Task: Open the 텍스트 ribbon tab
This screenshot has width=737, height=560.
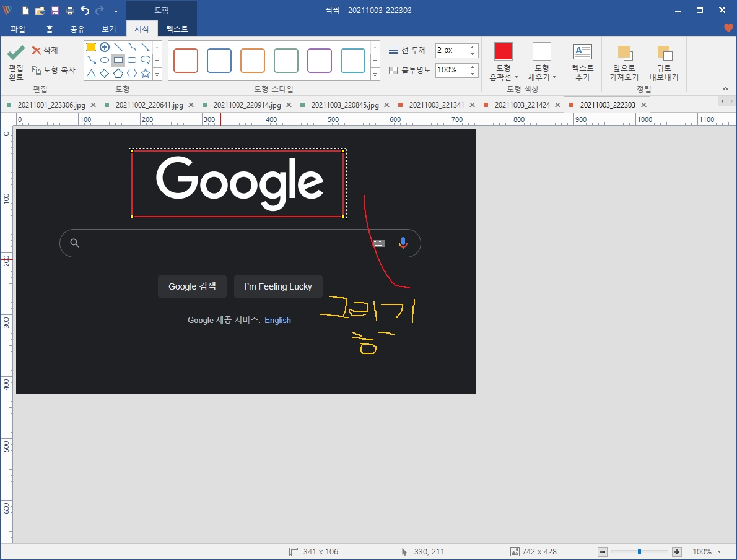Action: (177, 28)
